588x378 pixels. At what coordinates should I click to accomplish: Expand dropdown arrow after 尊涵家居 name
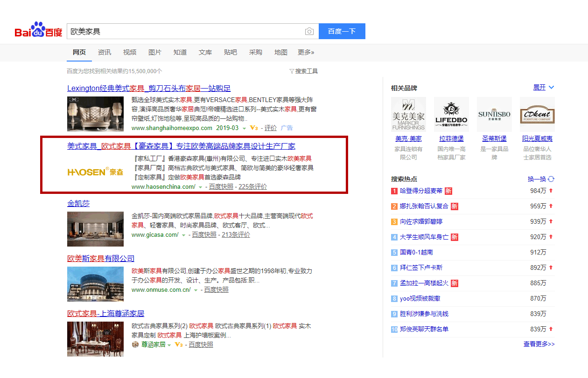coord(169,345)
